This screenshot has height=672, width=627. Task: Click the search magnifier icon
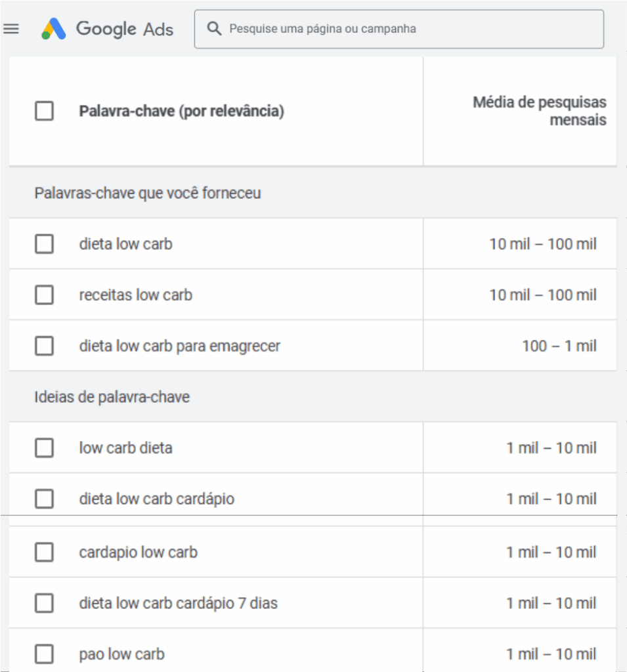213,29
